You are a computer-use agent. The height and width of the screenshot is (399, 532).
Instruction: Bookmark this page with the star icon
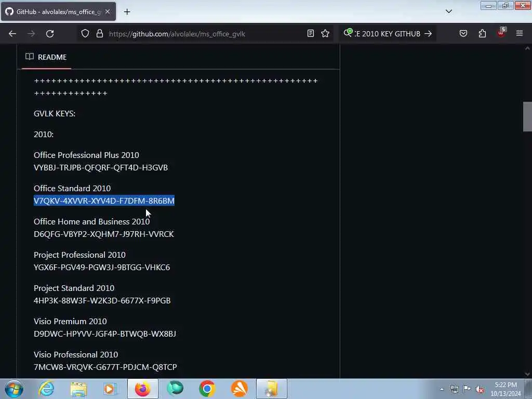pos(325,33)
